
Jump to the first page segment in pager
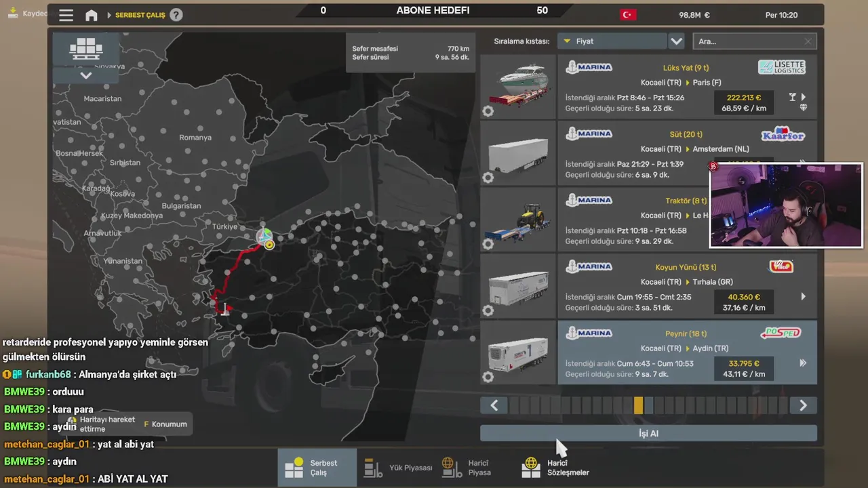(514, 405)
